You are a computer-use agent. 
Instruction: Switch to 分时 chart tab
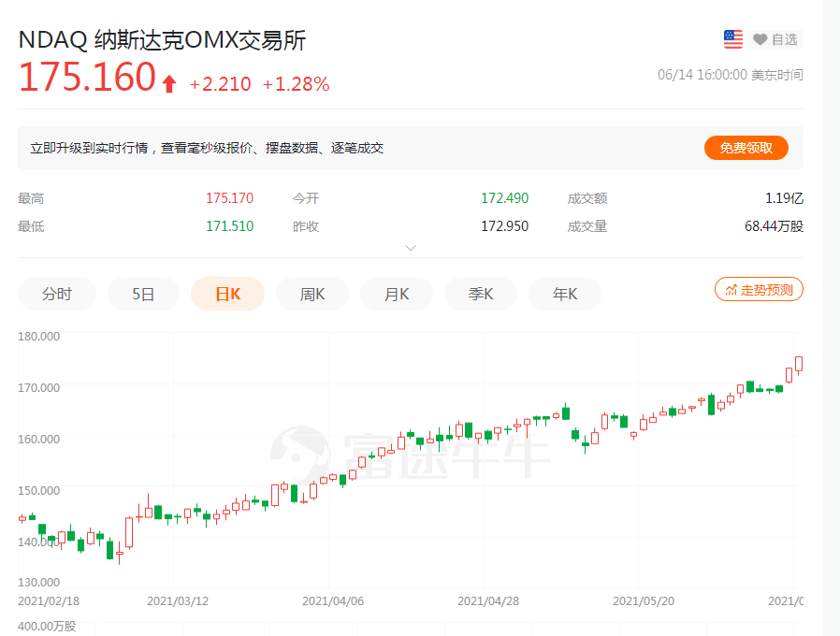tap(57, 294)
